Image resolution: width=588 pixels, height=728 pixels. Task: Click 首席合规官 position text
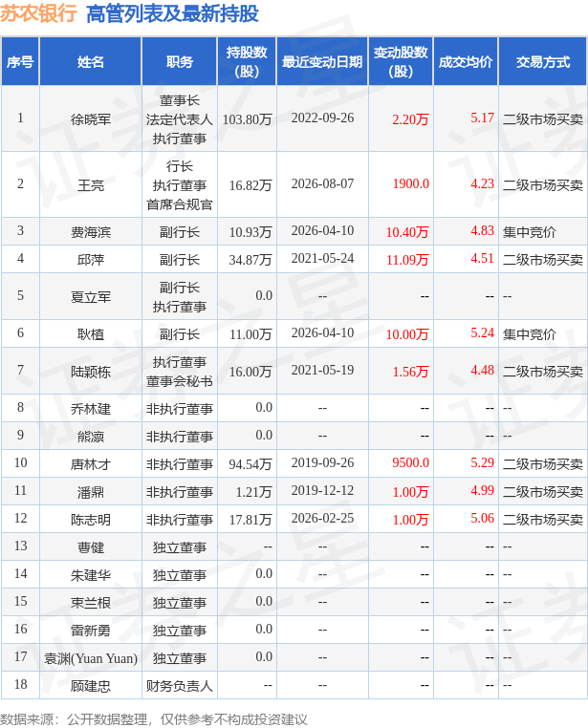[x=180, y=204]
